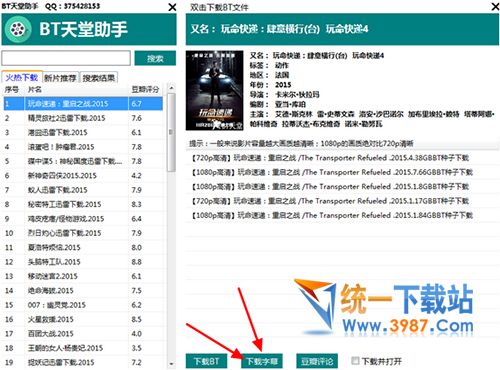
Task: Click the movie list vertical scrollbar thumb
Action: 171,132
